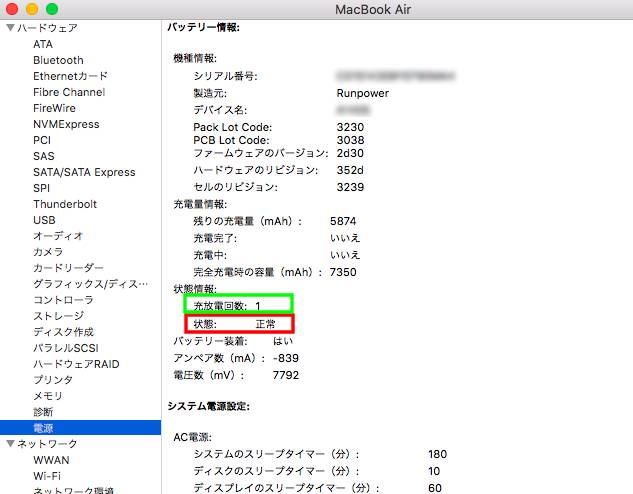The height and width of the screenshot is (494, 633).
Task: Click the ハードウェア category label
Action: pos(47,28)
